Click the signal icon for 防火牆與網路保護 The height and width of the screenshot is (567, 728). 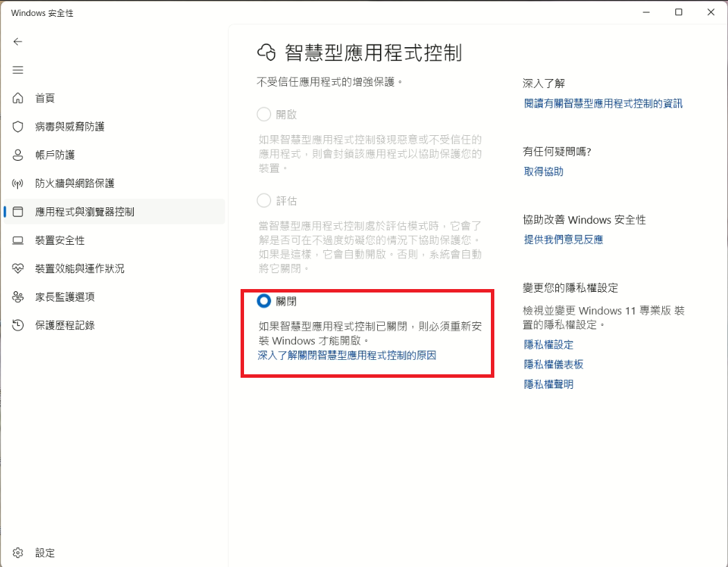18,184
